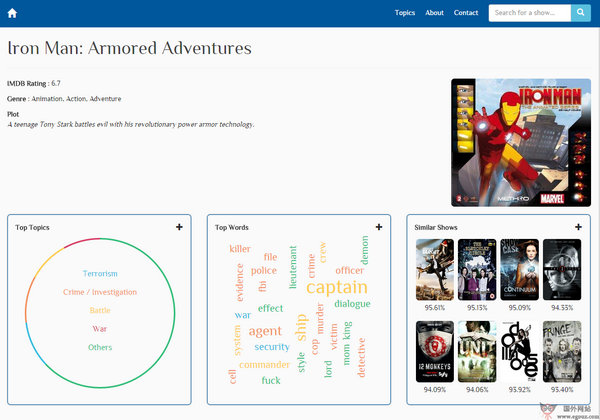Open the Iron Man poster image

tap(521, 142)
